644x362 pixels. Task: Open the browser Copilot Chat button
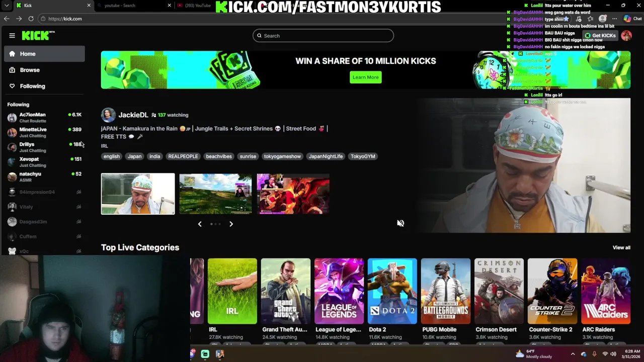tap(632, 19)
